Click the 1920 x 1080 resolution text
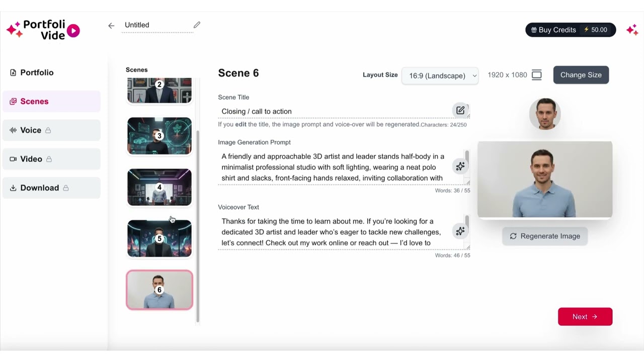The width and height of the screenshot is (644, 362). tap(507, 75)
